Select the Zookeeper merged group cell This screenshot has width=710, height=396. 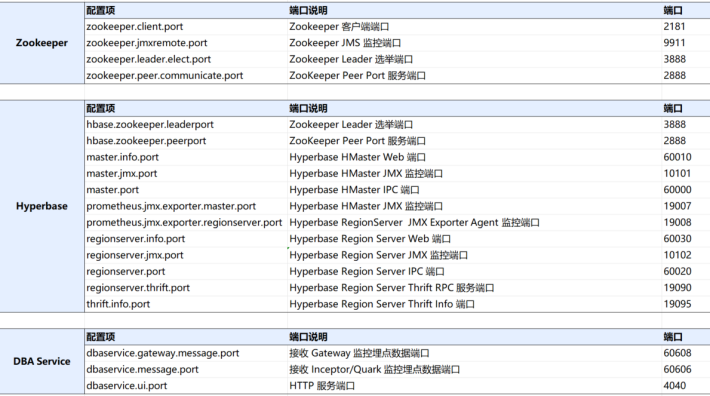click(x=42, y=43)
